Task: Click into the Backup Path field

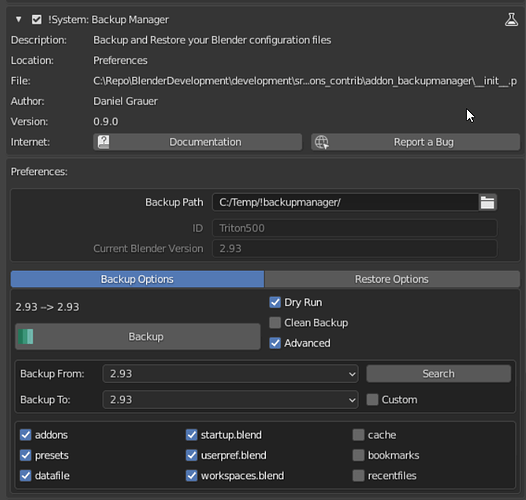Action: tap(345, 202)
